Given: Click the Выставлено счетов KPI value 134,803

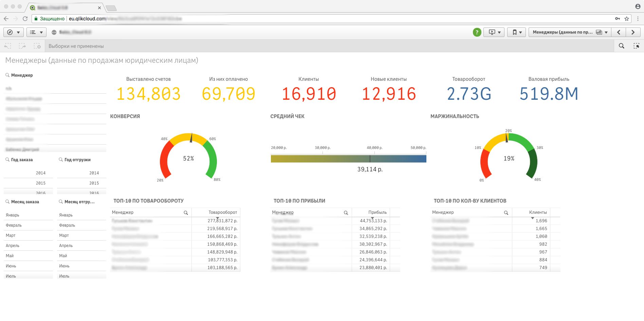Looking at the screenshot, I should (x=149, y=94).
